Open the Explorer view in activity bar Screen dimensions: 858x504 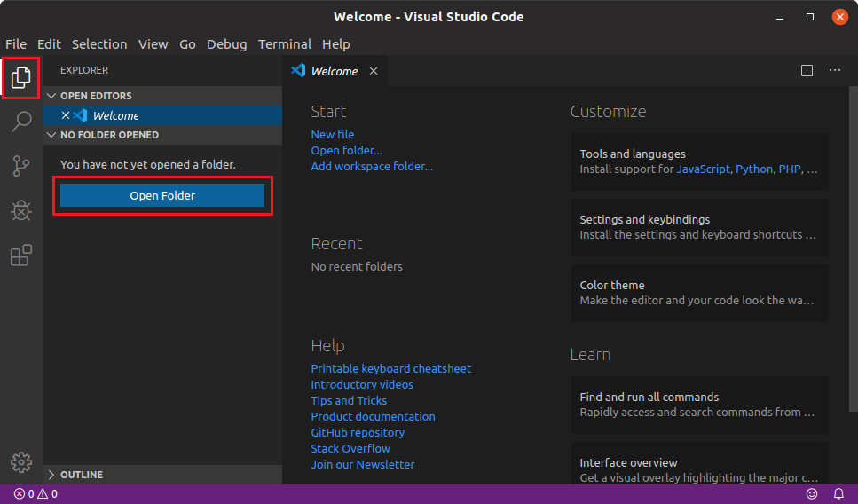point(21,78)
